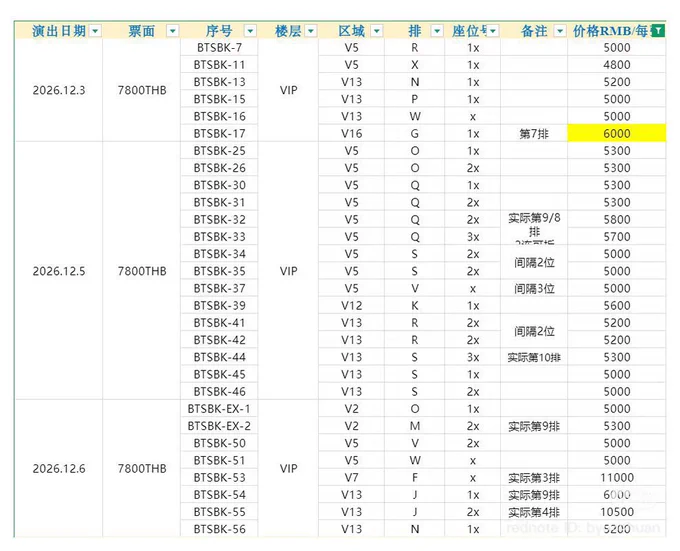
Task: Click the active green filter icon on price column
Action: (658, 31)
